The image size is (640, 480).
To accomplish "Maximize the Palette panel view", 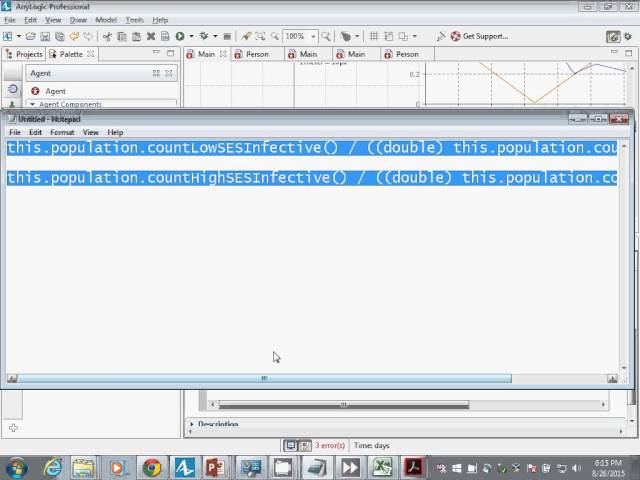I will point(171,53).
